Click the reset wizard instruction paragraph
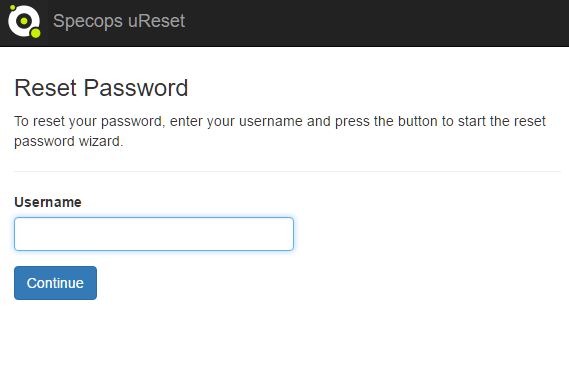 (x=280, y=131)
